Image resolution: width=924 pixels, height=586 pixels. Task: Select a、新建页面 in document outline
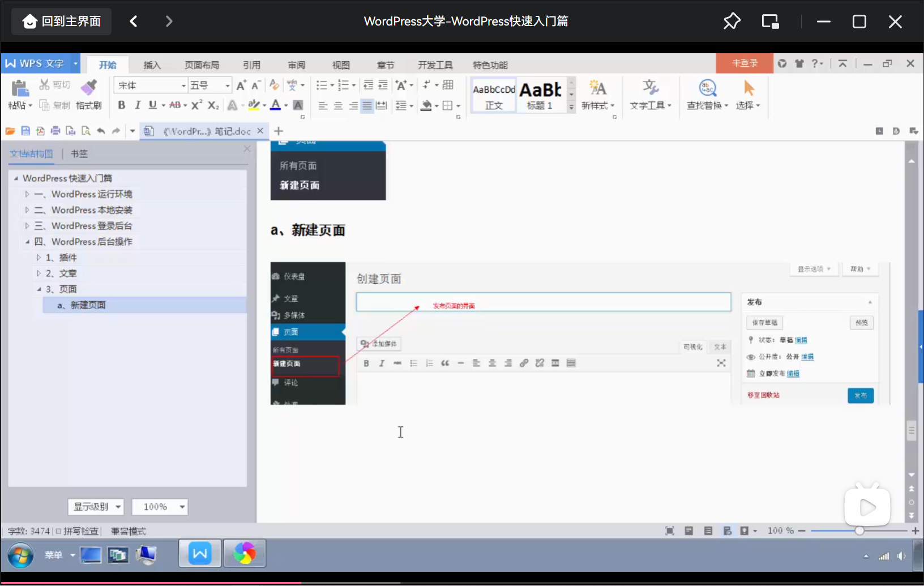(x=144, y=305)
